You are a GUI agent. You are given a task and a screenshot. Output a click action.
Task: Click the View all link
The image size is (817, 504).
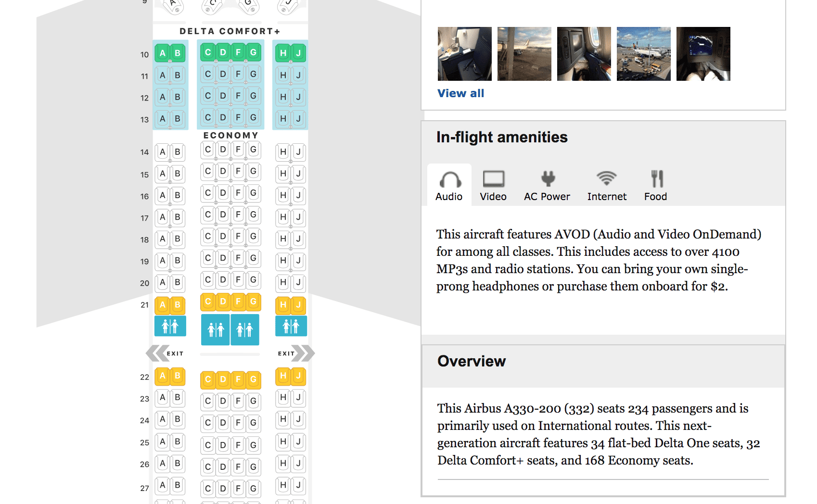click(460, 93)
